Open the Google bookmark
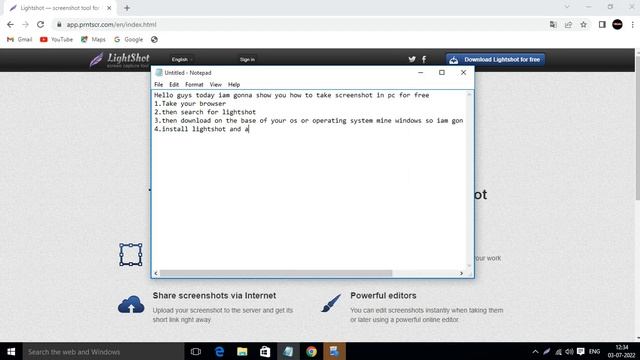 point(129,40)
